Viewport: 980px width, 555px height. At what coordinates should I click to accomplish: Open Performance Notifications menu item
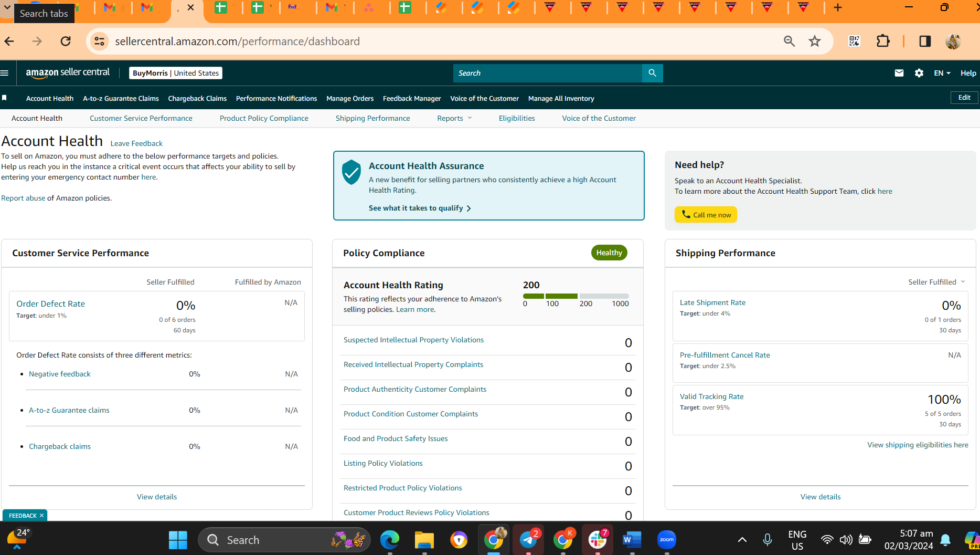coord(276,98)
